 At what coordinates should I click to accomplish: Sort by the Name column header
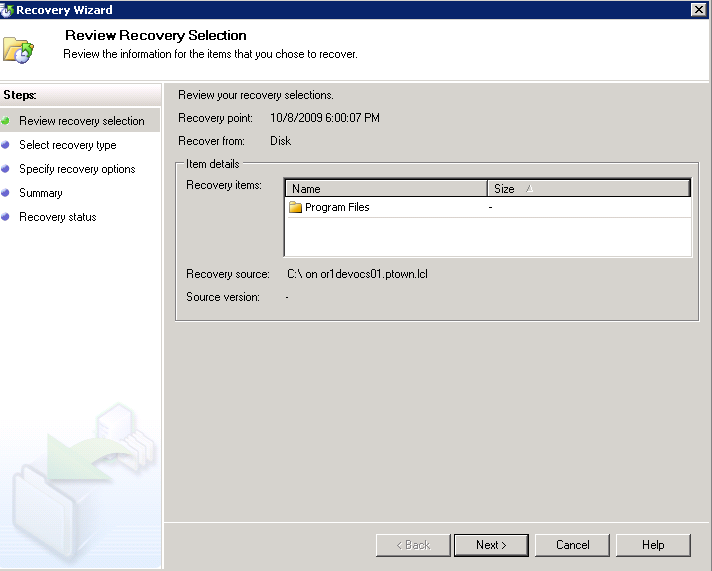tap(386, 189)
